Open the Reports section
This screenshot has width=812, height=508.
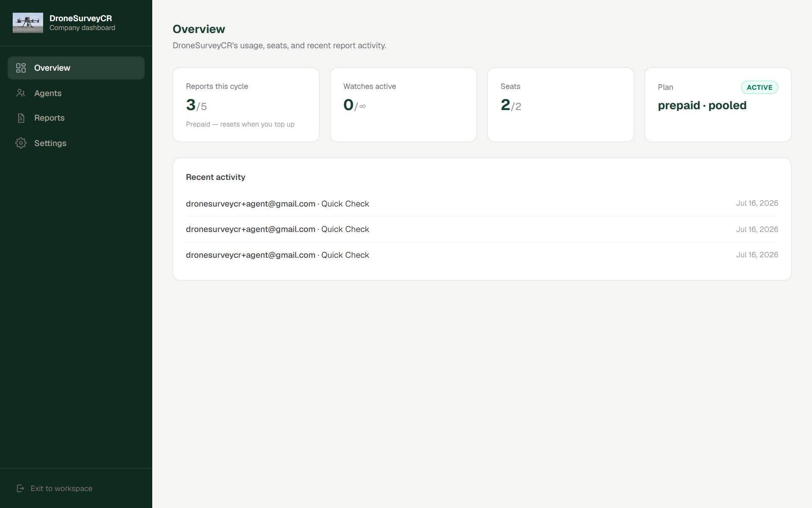click(x=76, y=118)
